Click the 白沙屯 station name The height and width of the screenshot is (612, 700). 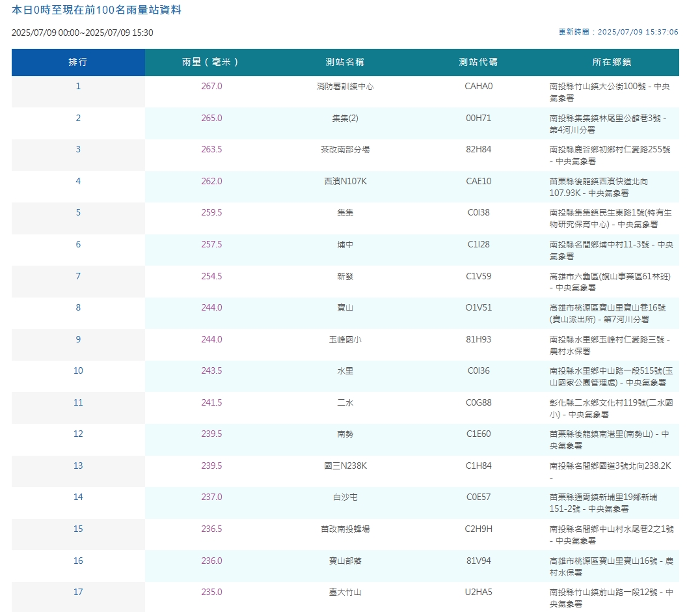pos(345,497)
